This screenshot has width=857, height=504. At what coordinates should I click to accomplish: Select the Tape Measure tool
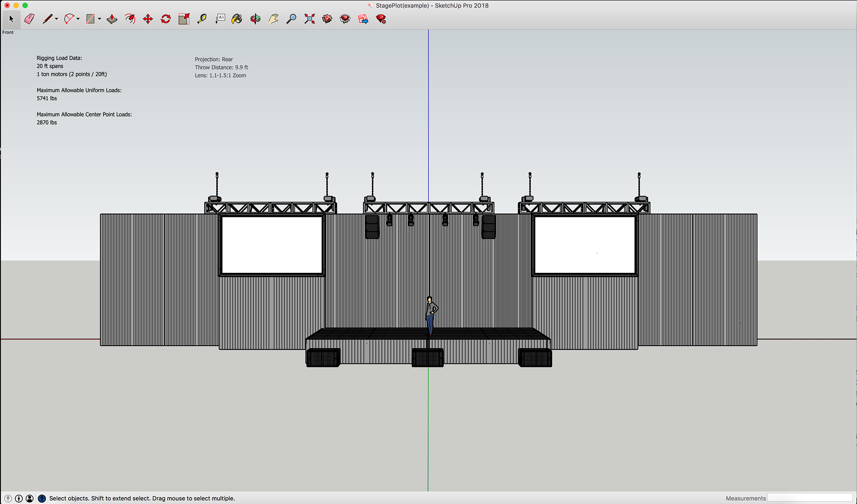point(202,19)
